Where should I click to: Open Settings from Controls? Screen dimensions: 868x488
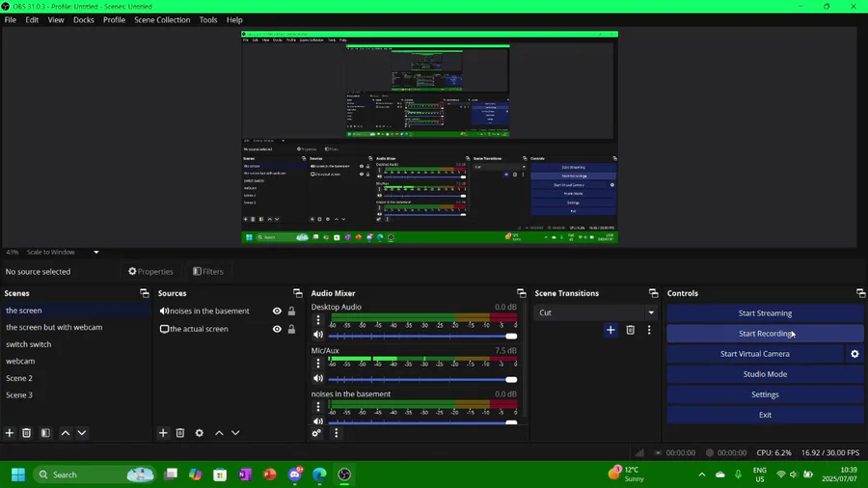click(x=765, y=394)
